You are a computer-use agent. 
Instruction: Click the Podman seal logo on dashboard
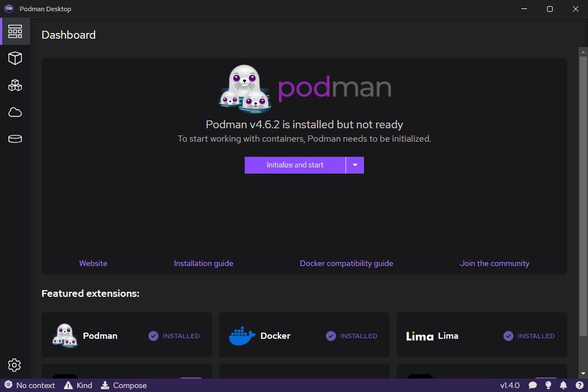(245, 89)
